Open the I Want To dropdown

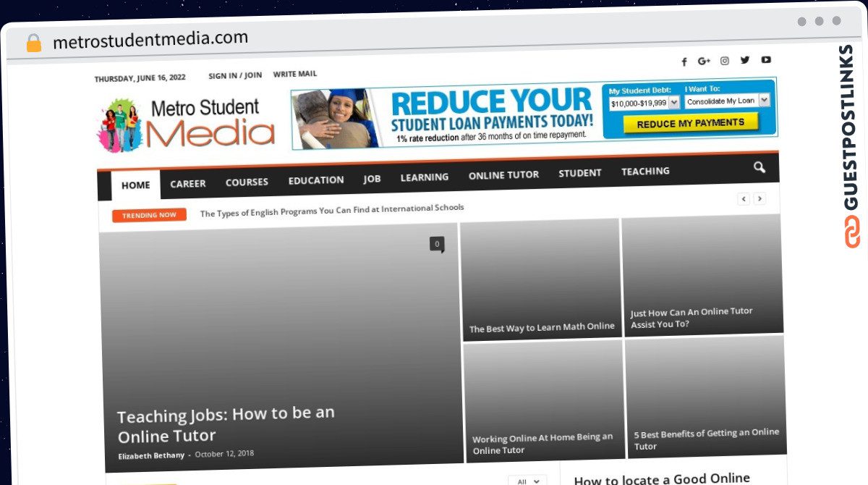(x=727, y=101)
